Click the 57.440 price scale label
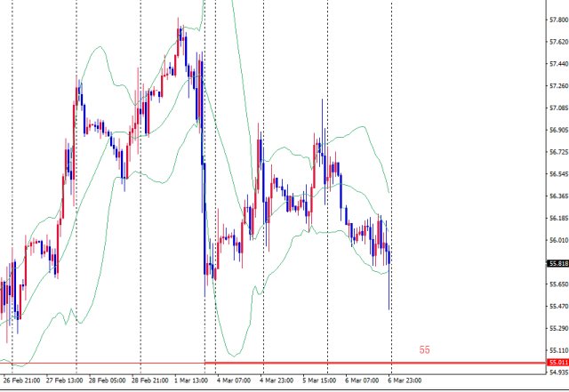The image size is (569, 392). (x=559, y=64)
